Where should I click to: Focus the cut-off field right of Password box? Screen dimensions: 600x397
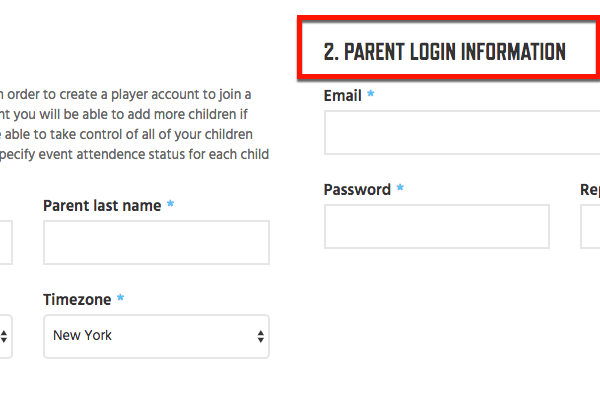point(590,226)
